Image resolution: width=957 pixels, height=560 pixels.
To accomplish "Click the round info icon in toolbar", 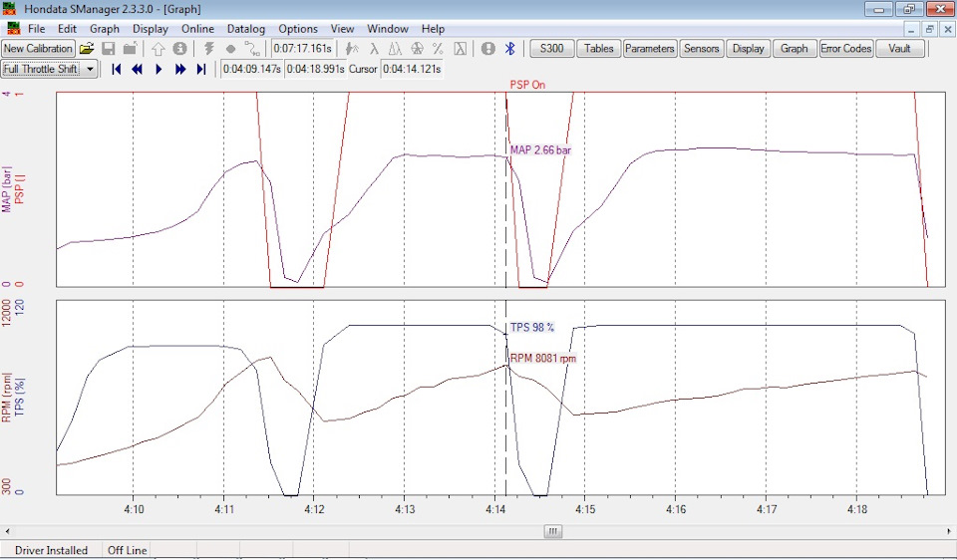I will click(179, 48).
